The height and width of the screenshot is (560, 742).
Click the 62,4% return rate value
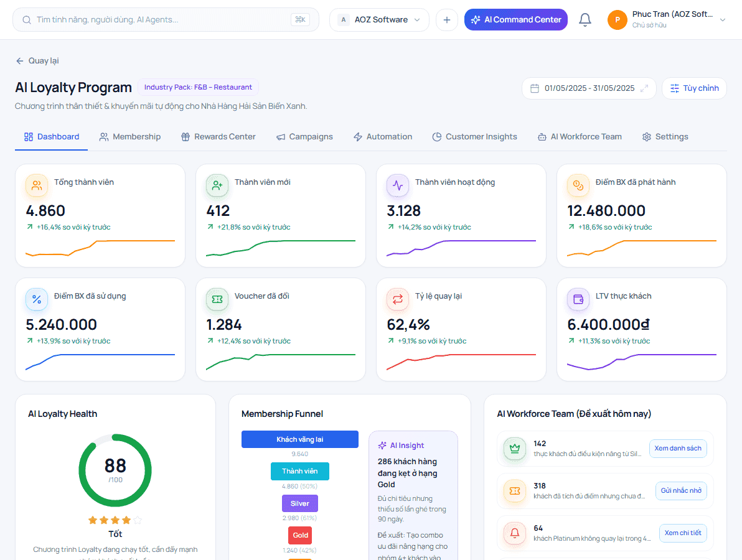[408, 325]
